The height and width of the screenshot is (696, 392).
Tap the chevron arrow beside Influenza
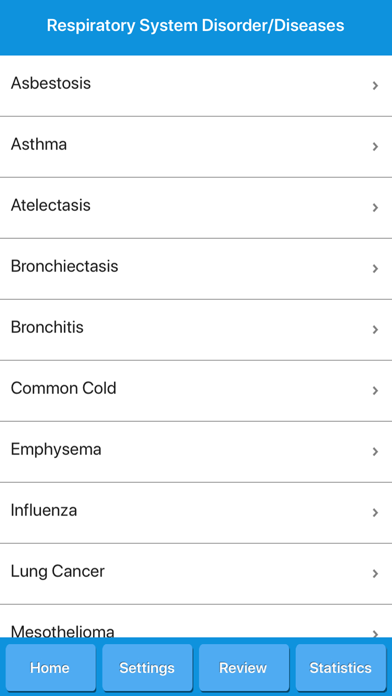tap(375, 512)
